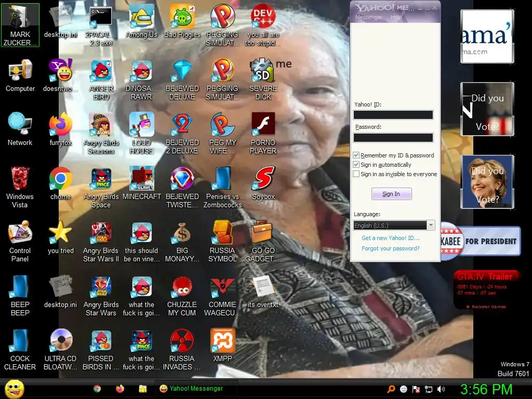Select the MINECRAFT desktop icon
Viewport: 532px width, 399px height.
[141, 183]
